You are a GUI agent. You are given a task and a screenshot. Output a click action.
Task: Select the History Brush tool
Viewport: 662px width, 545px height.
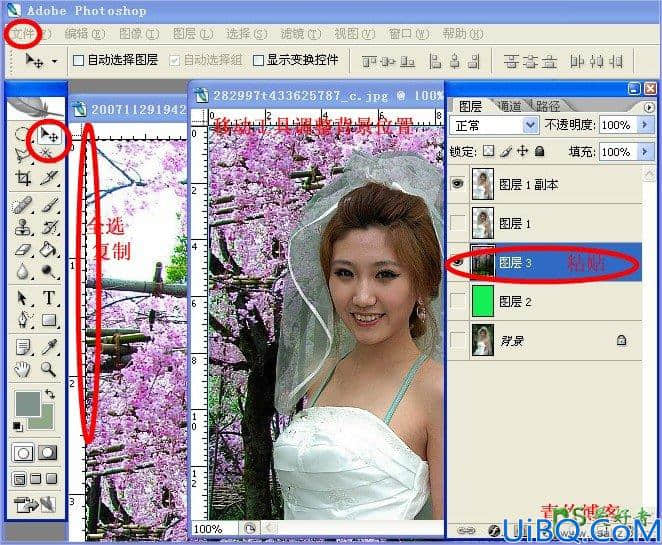pos(49,227)
